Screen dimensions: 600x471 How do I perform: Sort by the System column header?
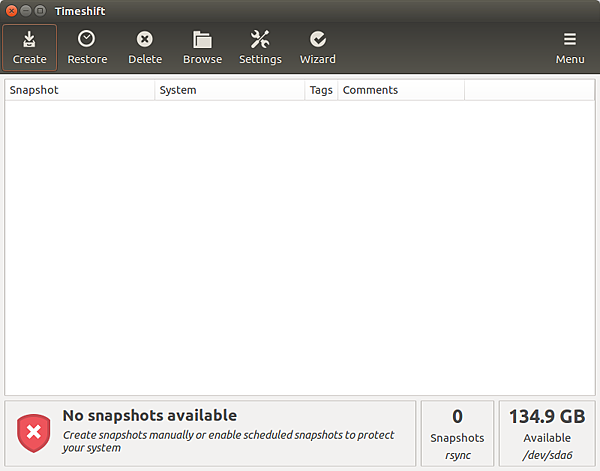[230, 90]
